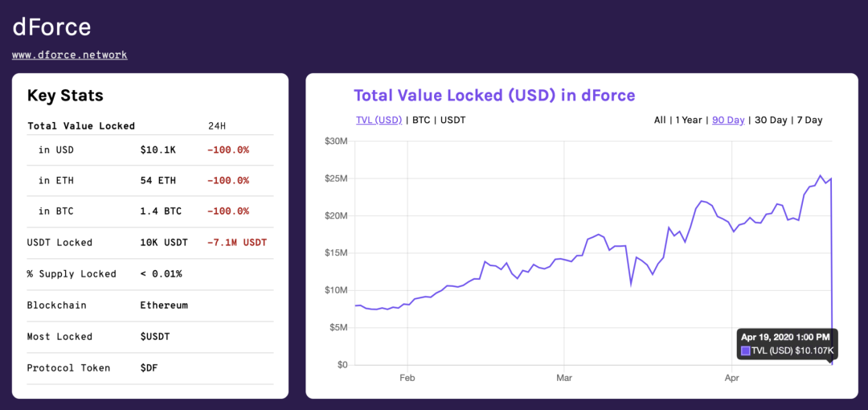Switch chart to USDT denomination
Viewport: 868px width, 410px height.
pyautogui.click(x=452, y=120)
